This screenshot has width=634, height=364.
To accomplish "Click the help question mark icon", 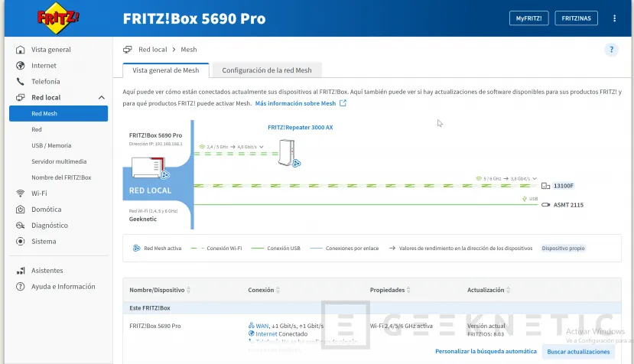I will pos(611,50).
